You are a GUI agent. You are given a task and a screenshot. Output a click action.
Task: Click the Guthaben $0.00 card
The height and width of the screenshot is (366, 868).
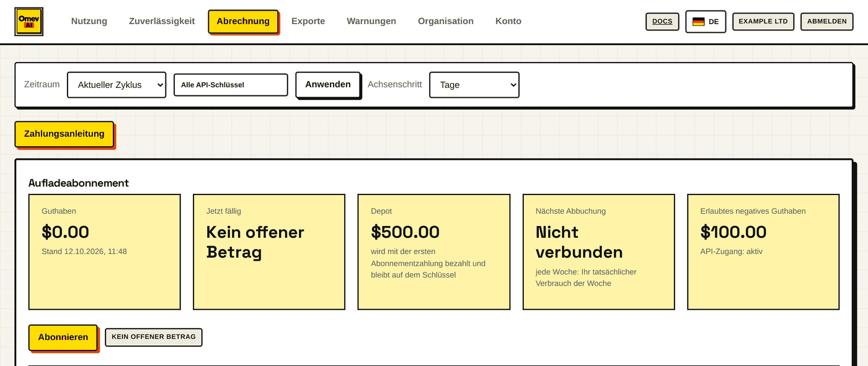(105, 252)
